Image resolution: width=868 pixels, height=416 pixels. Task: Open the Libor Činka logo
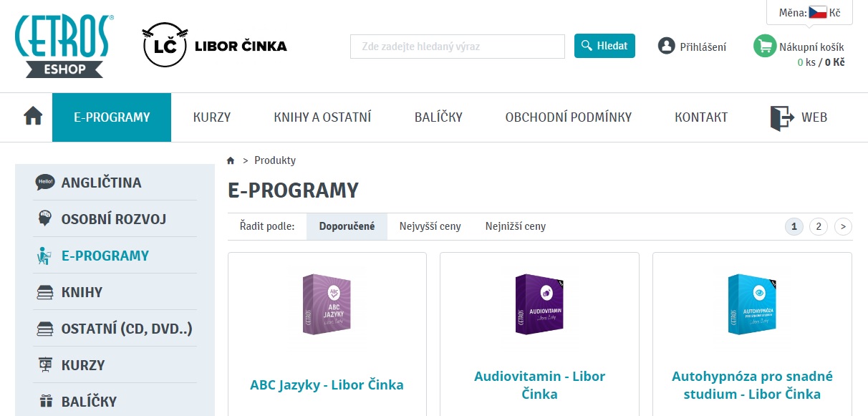[x=214, y=46]
